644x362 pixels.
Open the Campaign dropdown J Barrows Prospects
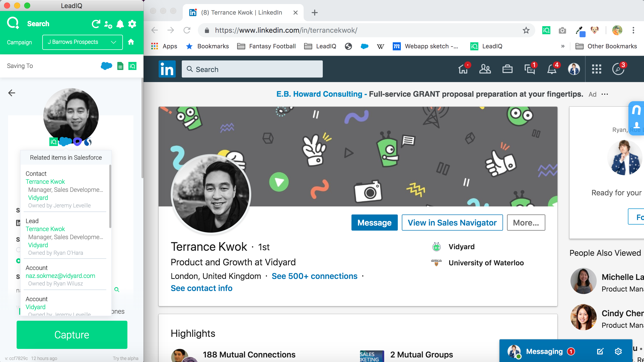point(82,42)
